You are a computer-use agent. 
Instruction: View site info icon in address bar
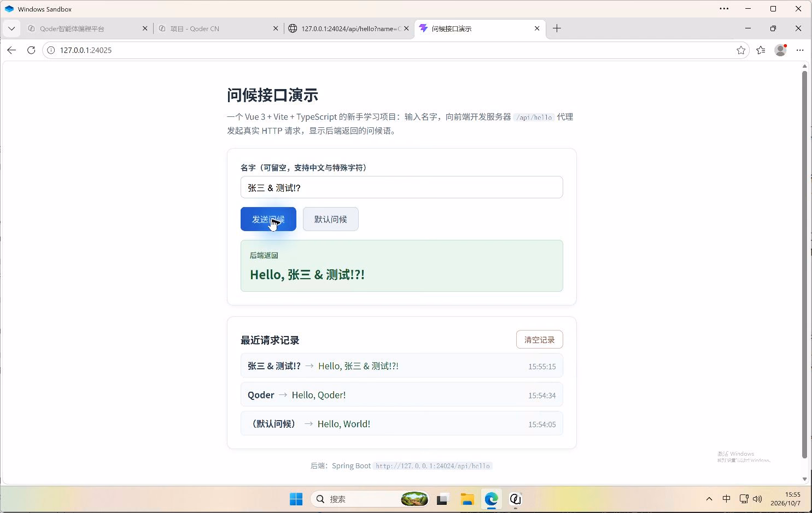pos(51,50)
